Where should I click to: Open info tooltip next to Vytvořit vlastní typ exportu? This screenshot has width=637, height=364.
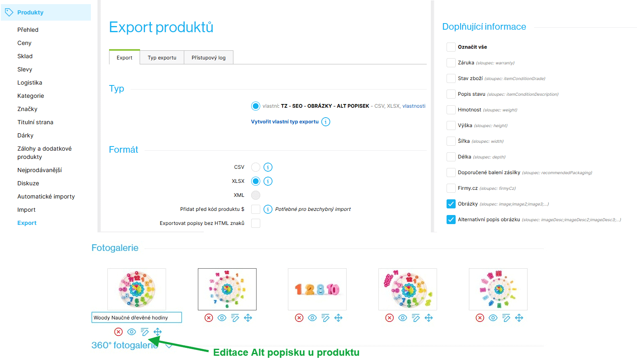click(x=326, y=121)
